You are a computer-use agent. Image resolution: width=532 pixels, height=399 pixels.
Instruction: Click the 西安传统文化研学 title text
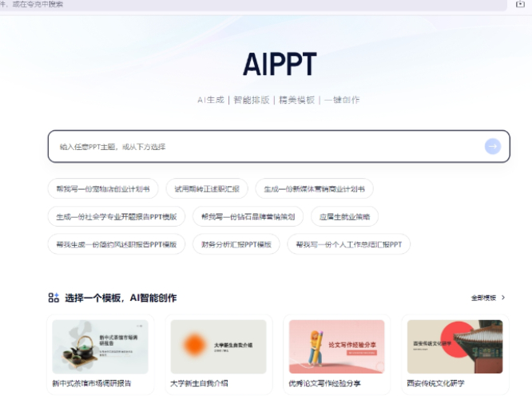point(435,383)
